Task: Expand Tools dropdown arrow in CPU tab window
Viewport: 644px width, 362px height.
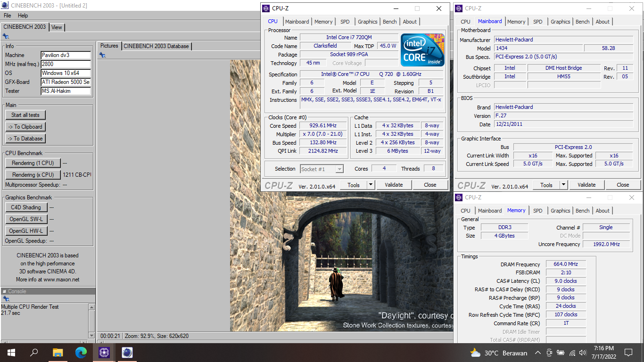Action: coord(371,185)
